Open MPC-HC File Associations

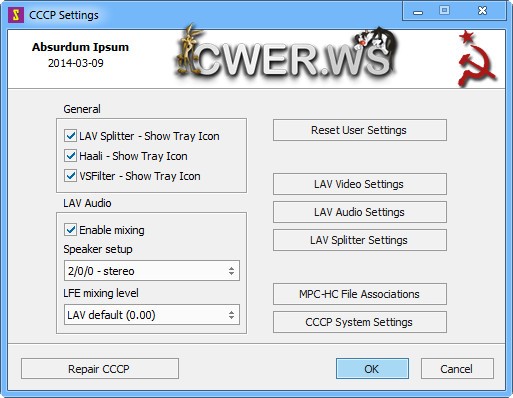click(360, 294)
